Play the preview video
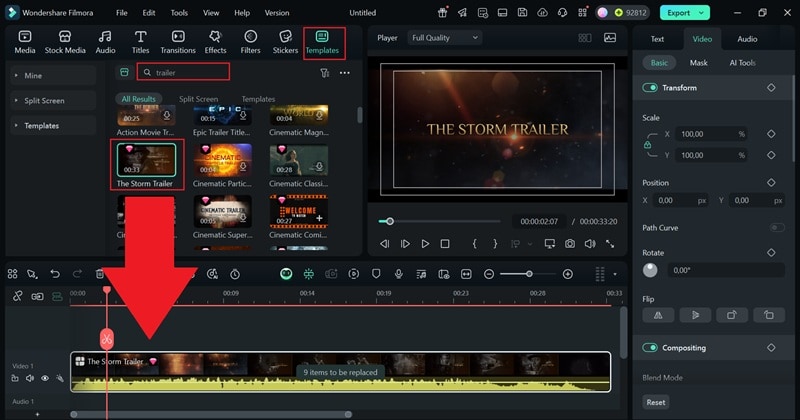 coord(425,244)
